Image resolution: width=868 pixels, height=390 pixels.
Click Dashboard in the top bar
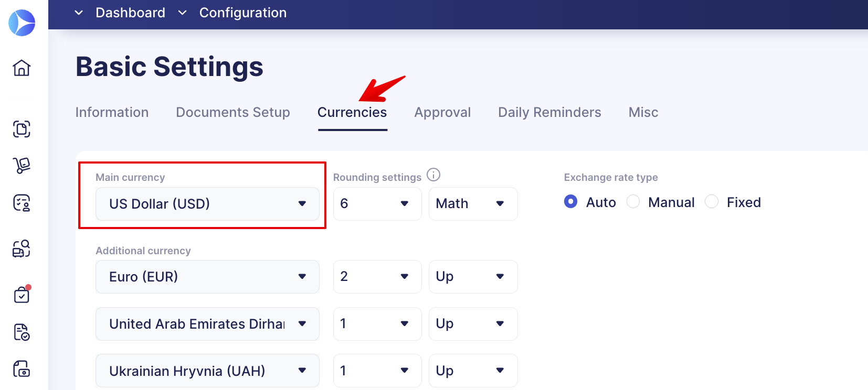coord(130,13)
